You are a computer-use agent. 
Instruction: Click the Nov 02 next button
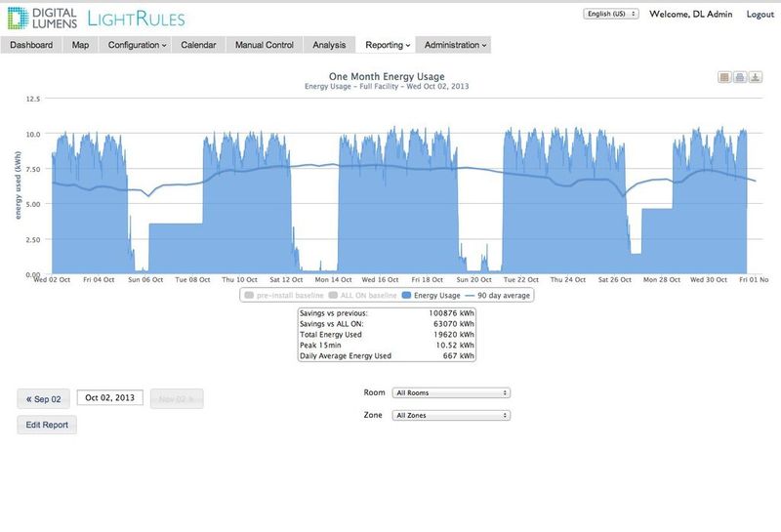[177, 399]
